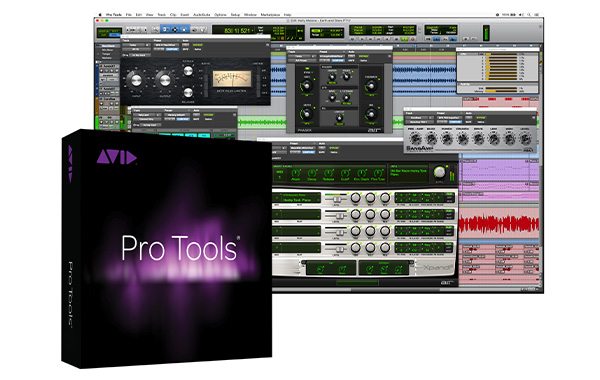600x380 pixels.
Task: Click the Apple menu icon
Action: click(100, 15)
